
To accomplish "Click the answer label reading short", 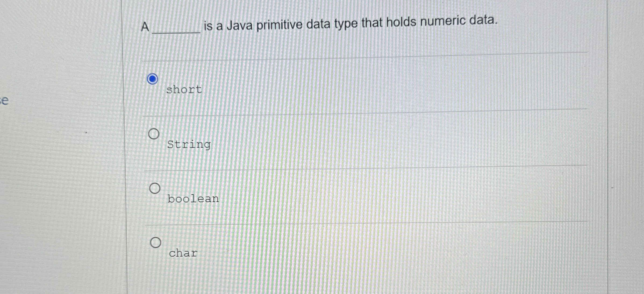I will 184,90.
